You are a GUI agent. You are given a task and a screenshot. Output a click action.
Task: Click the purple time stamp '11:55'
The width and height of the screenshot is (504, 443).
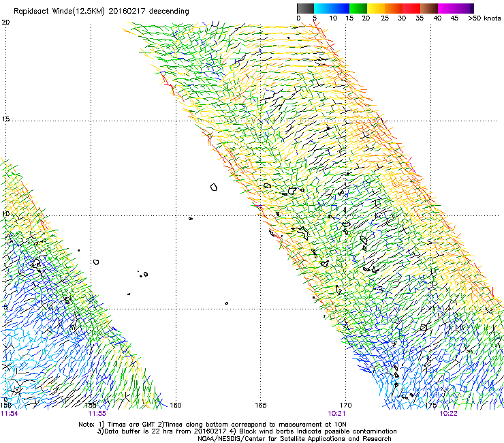(x=97, y=414)
